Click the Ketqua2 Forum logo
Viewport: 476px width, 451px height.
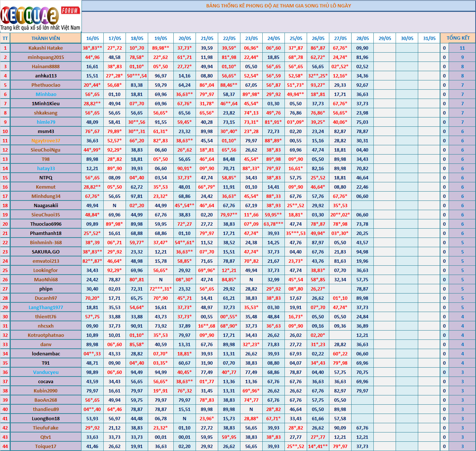tap(40, 17)
